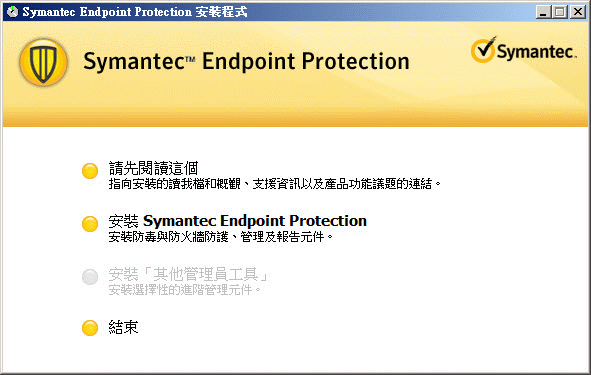Select 安裝 Symantec Endpoint Protection
This screenshot has height=375, width=591.
[238, 221]
